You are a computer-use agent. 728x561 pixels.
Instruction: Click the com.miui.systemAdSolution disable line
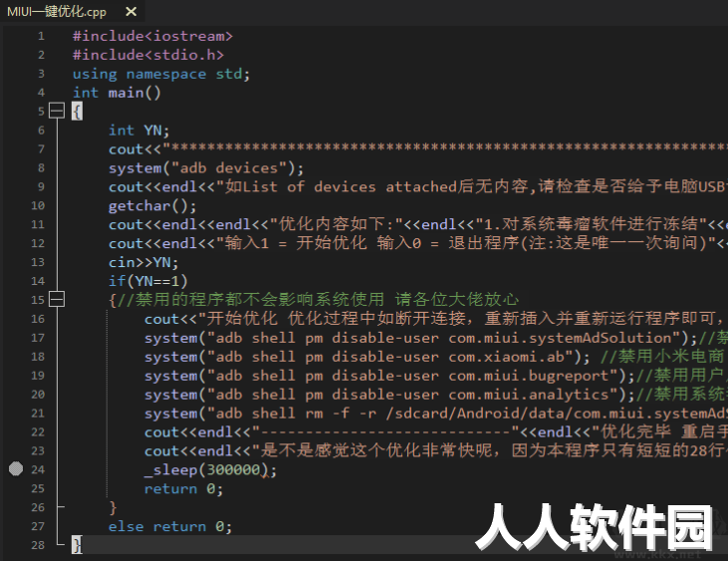tap(436, 338)
